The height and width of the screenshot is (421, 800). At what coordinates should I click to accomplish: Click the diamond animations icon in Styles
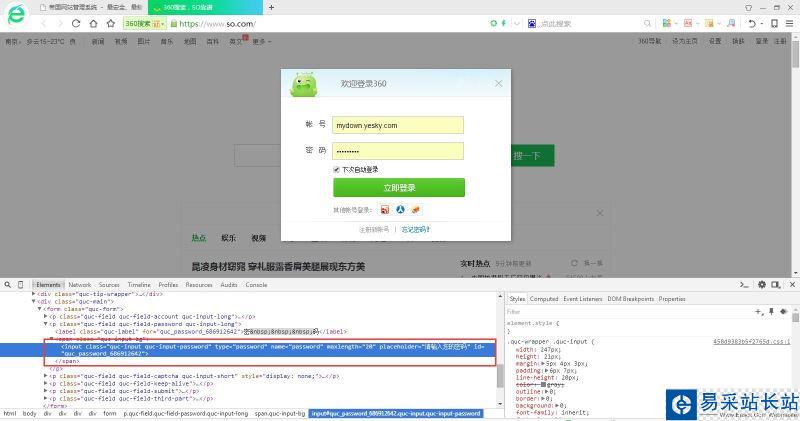pos(784,311)
